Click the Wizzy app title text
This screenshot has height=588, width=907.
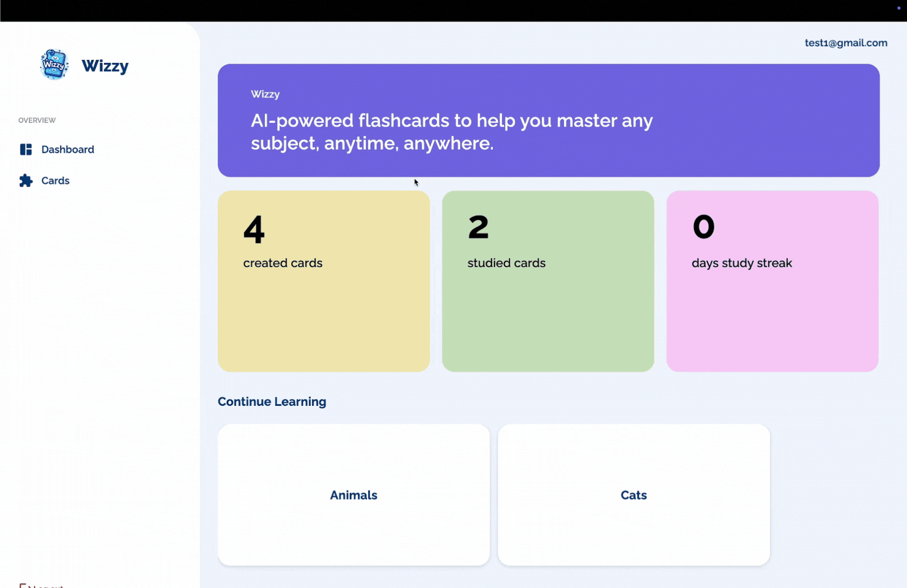[105, 66]
